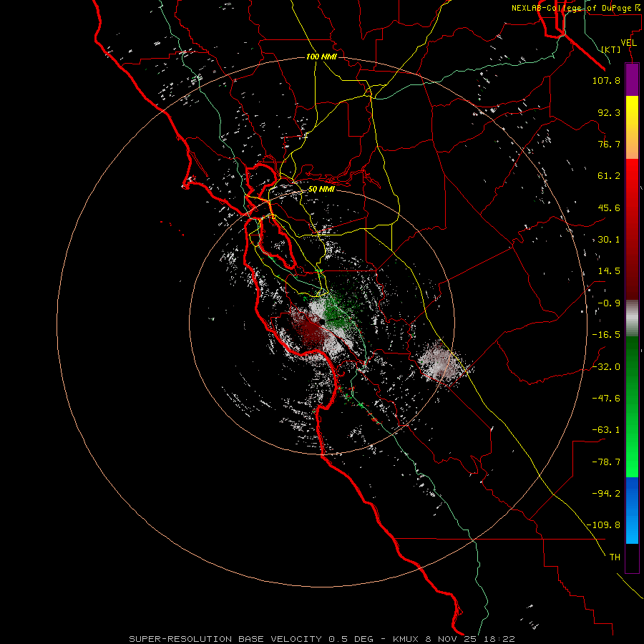Click the black radar site dot at the rings' center

click(x=323, y=323)
